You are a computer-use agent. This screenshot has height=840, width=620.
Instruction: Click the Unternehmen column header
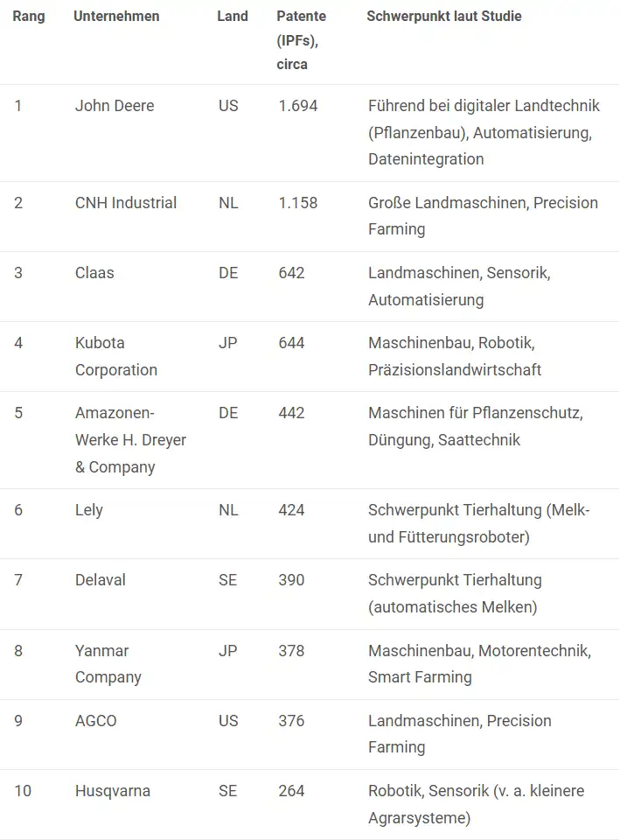[x=116, y=16]
